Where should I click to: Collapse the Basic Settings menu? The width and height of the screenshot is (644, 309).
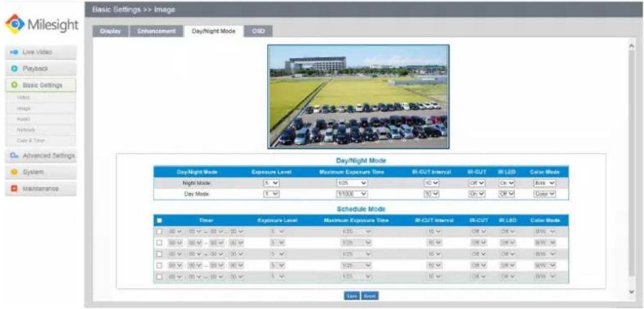coord(41,85)
